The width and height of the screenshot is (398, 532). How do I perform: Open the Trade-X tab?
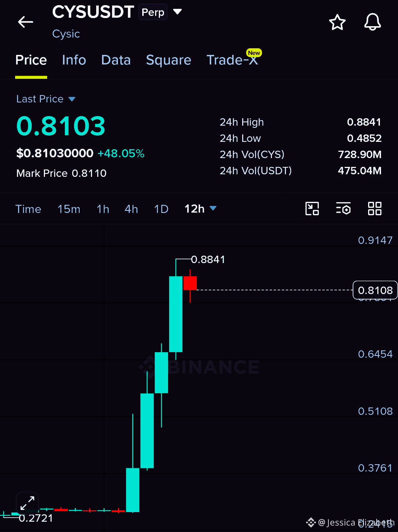232,60
